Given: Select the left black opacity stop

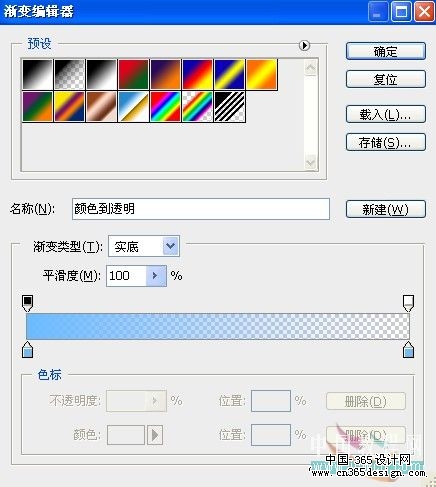Looking at the screenshot, I should coord(27,303).
